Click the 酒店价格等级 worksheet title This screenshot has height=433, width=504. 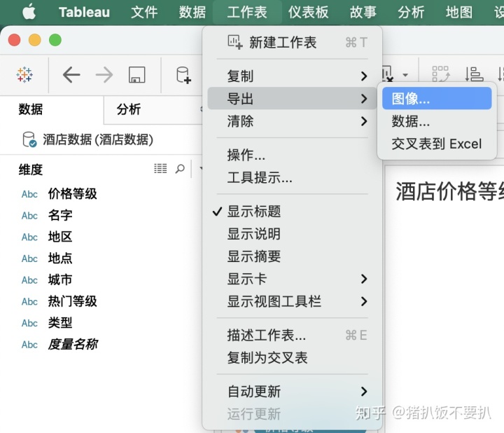(x=449, y=191)
